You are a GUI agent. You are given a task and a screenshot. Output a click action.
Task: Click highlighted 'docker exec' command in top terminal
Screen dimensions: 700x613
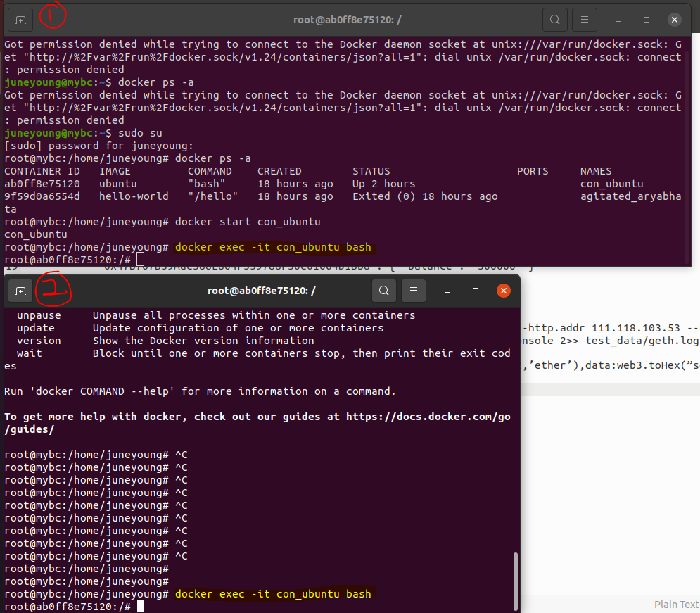pos(273,247)
